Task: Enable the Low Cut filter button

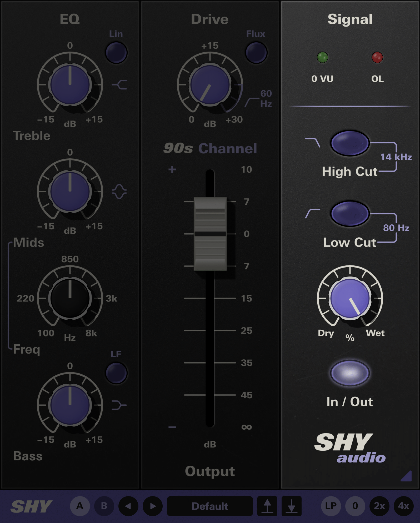Action: pos(350,214)
